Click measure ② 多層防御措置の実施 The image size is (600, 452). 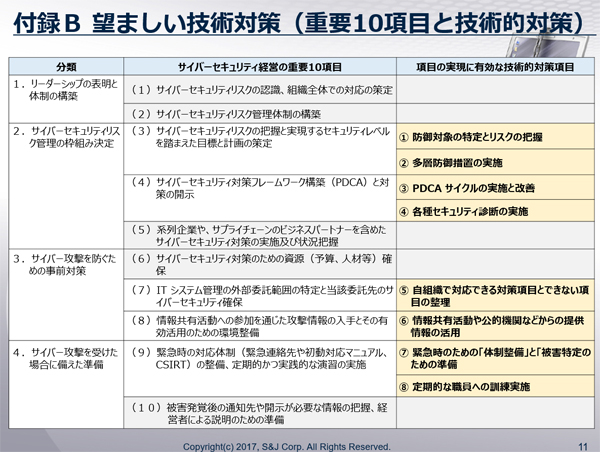tap(495, 162)
